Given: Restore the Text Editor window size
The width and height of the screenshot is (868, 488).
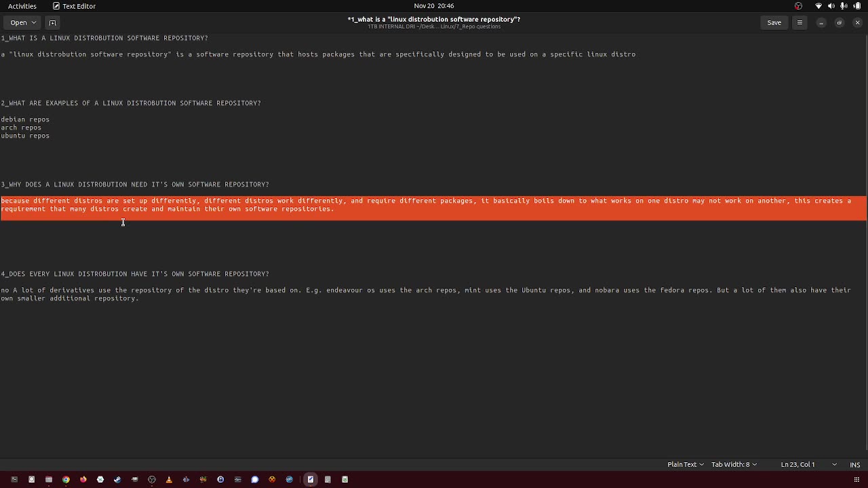Looking at the screenshot, I should click(x=839, y=22).
